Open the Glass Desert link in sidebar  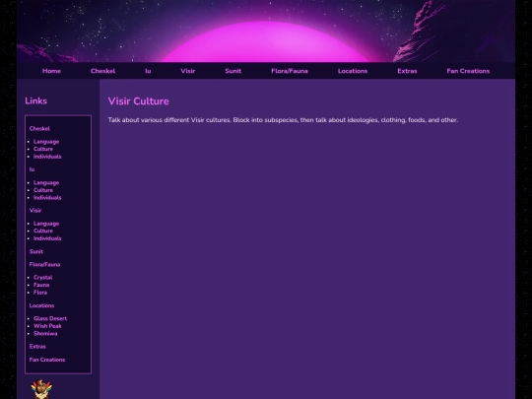click(x=50, y=318)
